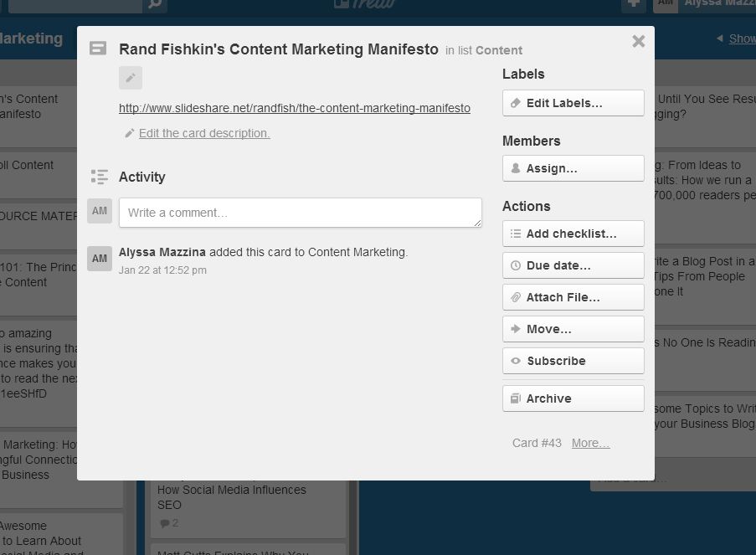Click the eye icon on Subscribe
The width and height of the screenshot is (756, 555).
[516, 361]
